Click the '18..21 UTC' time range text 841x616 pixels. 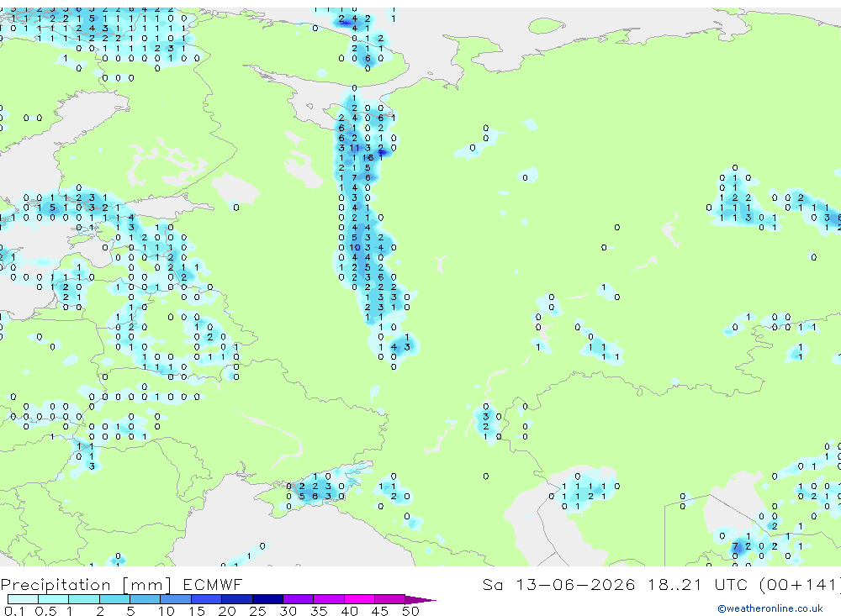pos(700,584)
